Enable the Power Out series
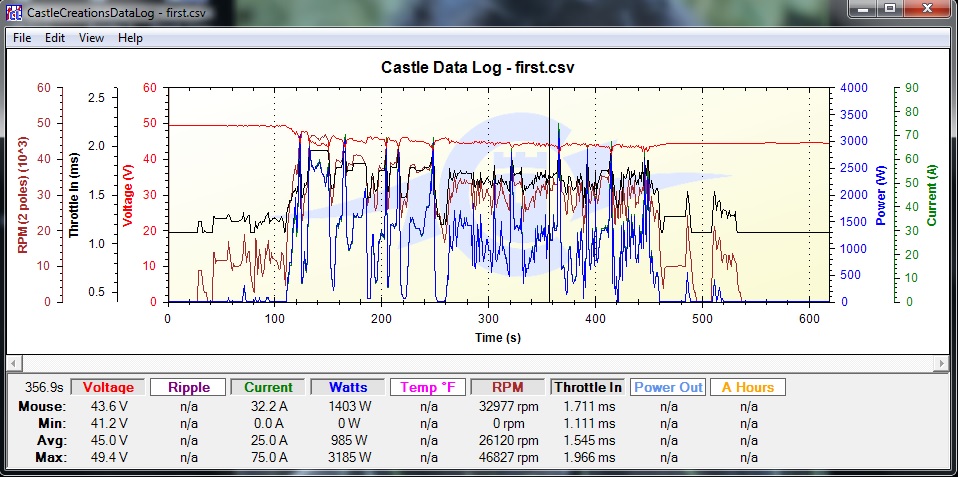Image resolution: width=958 pixels, height=477 pixels. (x=668, y=387)
